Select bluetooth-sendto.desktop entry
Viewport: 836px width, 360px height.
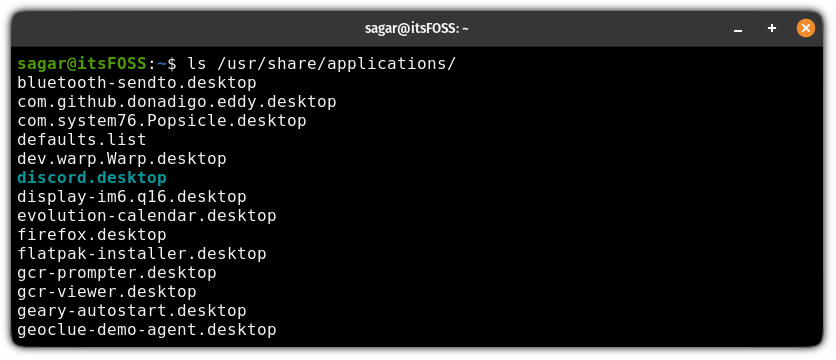(x=137, y=83)
